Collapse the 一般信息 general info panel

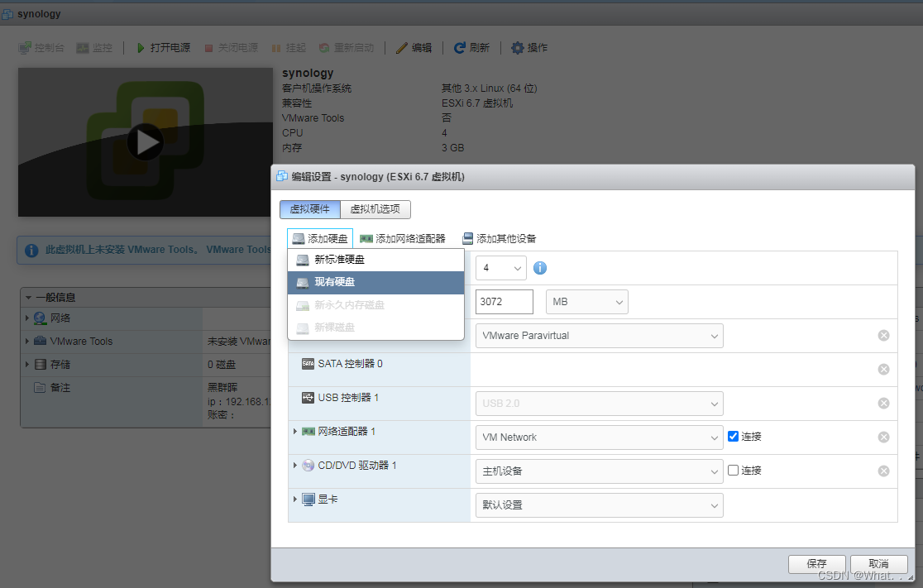pyautogui.click(x=28, y=298)
